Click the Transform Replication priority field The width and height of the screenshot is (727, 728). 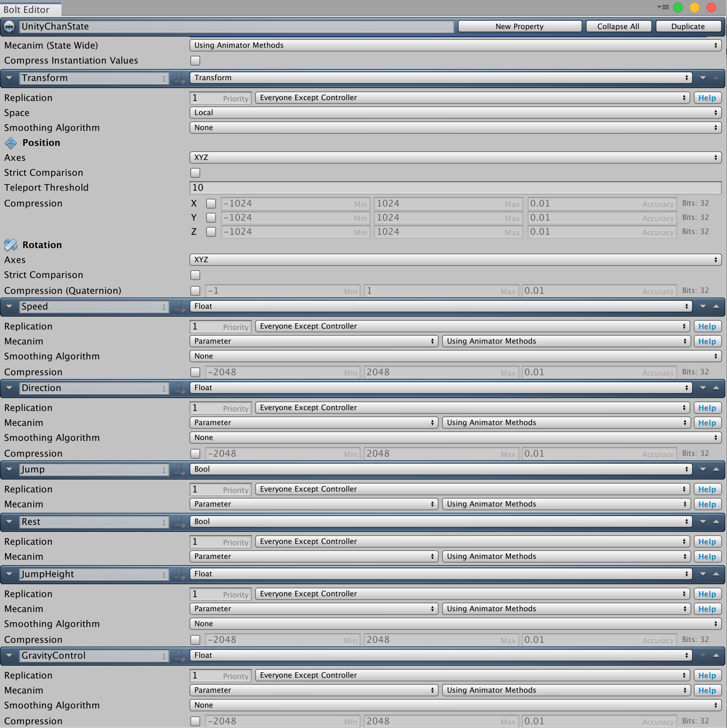coord(220,98)
